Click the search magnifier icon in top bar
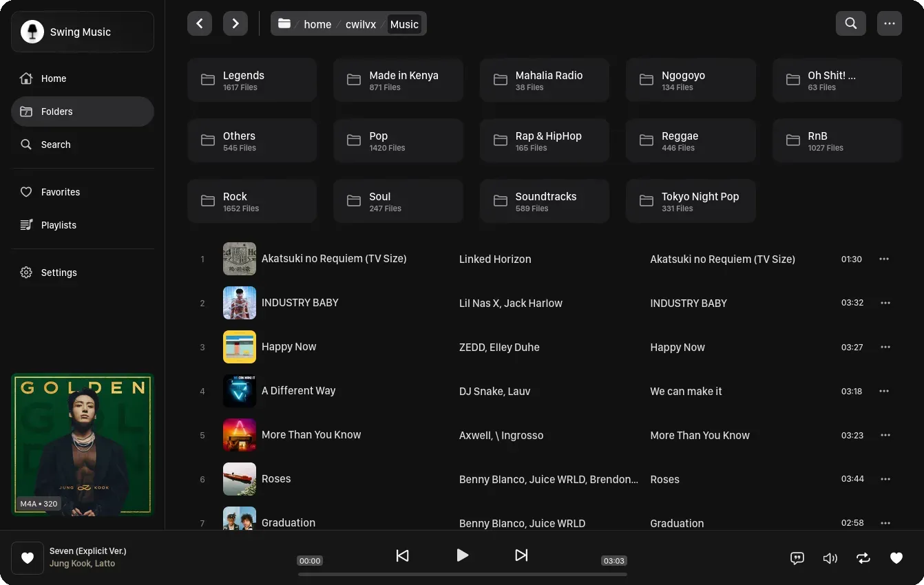This screenshot has width=924, height=585. [x=850, y=23]
